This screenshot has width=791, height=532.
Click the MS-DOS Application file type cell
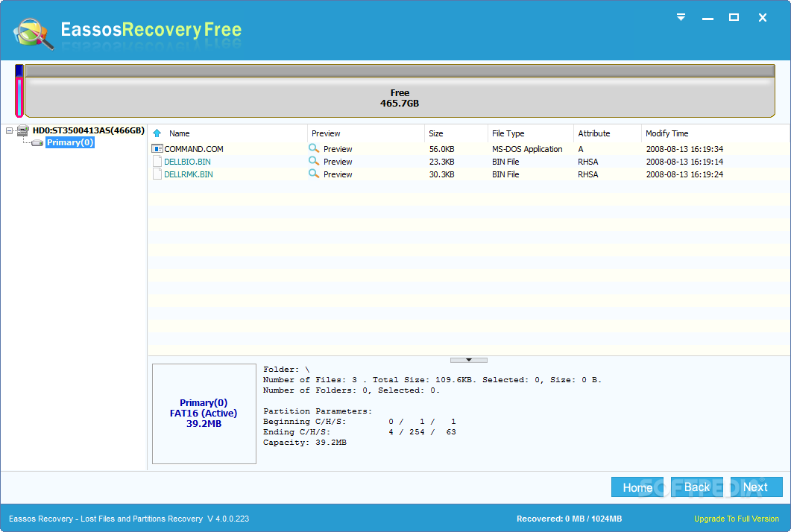[527, 149]
